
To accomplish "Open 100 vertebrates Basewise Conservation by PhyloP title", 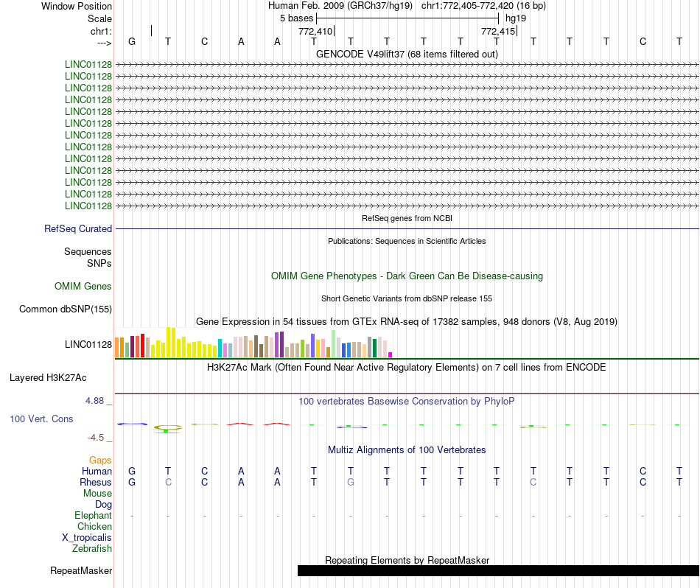I will click(407, 402).
